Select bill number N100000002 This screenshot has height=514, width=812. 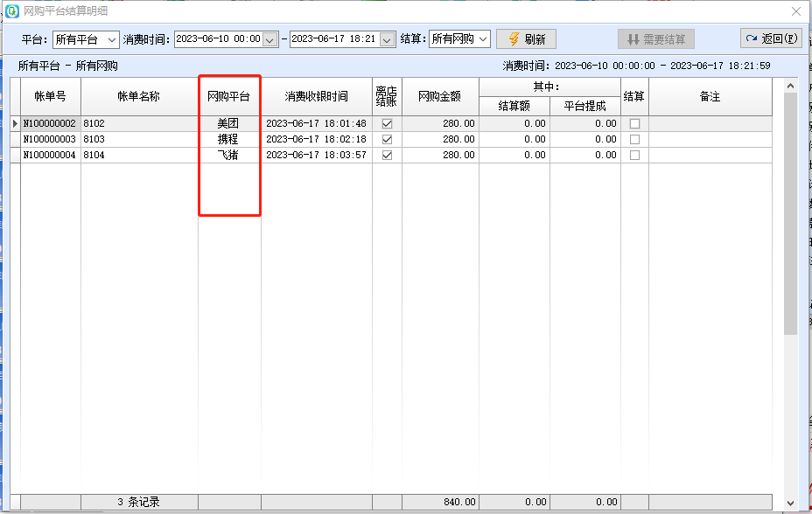point(50,123)
